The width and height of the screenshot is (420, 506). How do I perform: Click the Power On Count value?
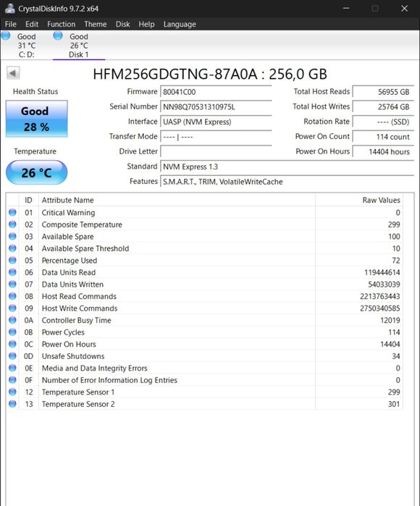coord(383,137)
